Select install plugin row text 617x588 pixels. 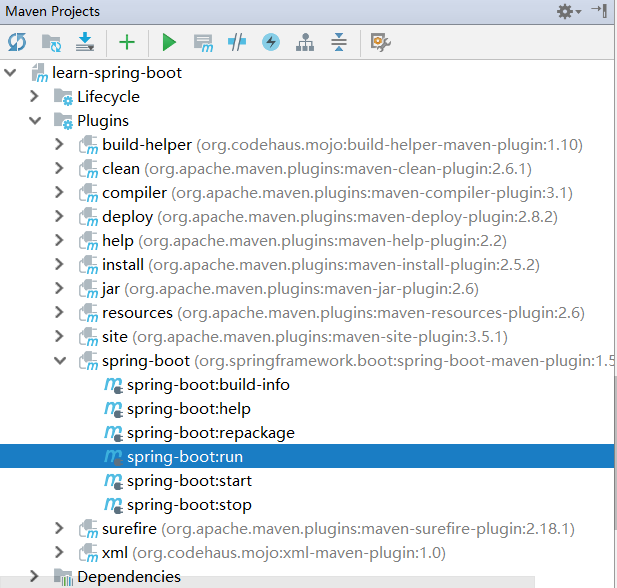pyautogui.click(x=321, y=265)
